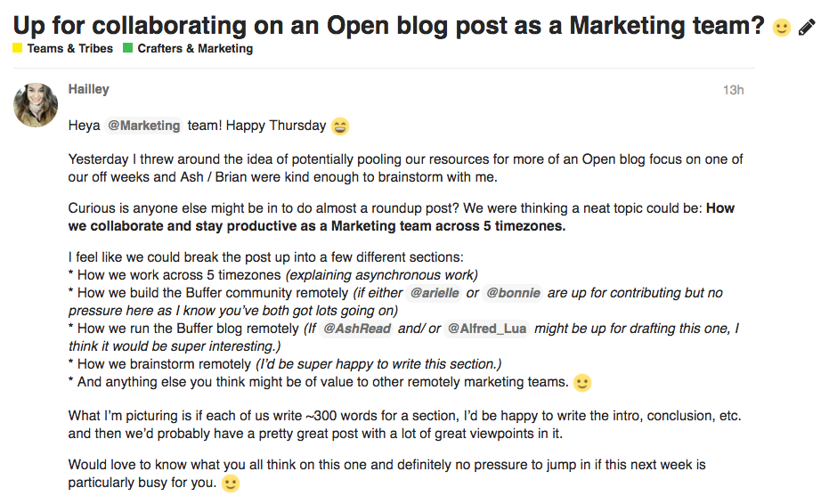Click the Hailley username link
The height and width of the screenshot is (504, 829).
point(88,89)
